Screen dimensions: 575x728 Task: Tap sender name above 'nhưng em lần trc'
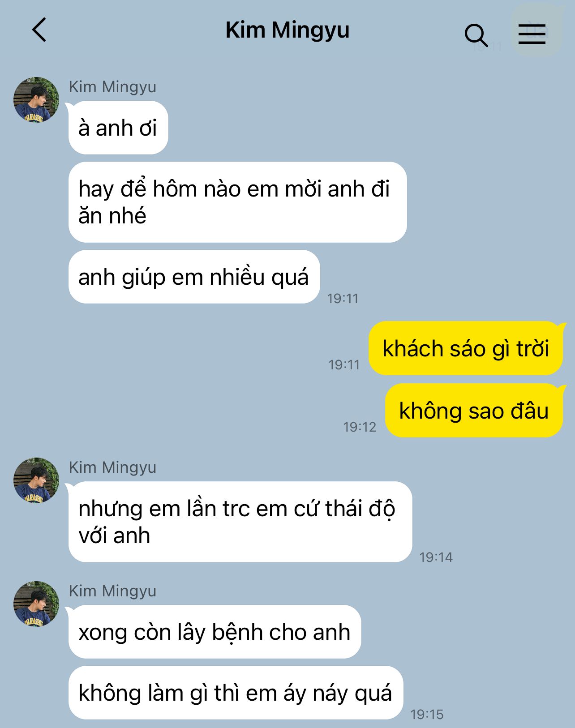tap(112, 467)
